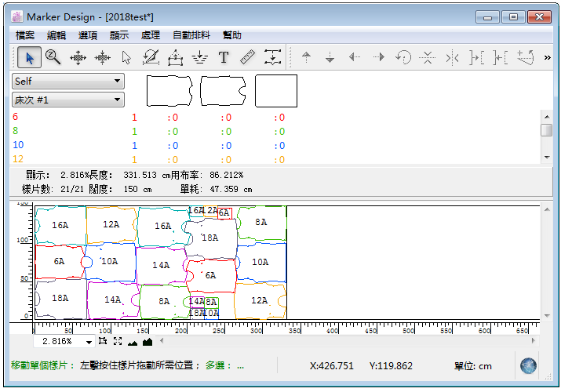Screen dimensions: 561x392
Task: Click the rotate-by-angle icon in toolbar
Action: (x=525, y=57)
